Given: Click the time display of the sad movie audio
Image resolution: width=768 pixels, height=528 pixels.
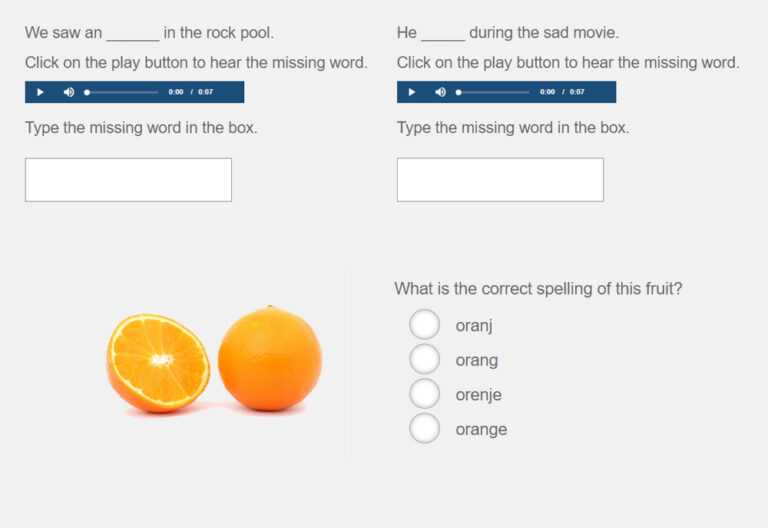Looking at the screenshot, I should (x=563, y=92).
